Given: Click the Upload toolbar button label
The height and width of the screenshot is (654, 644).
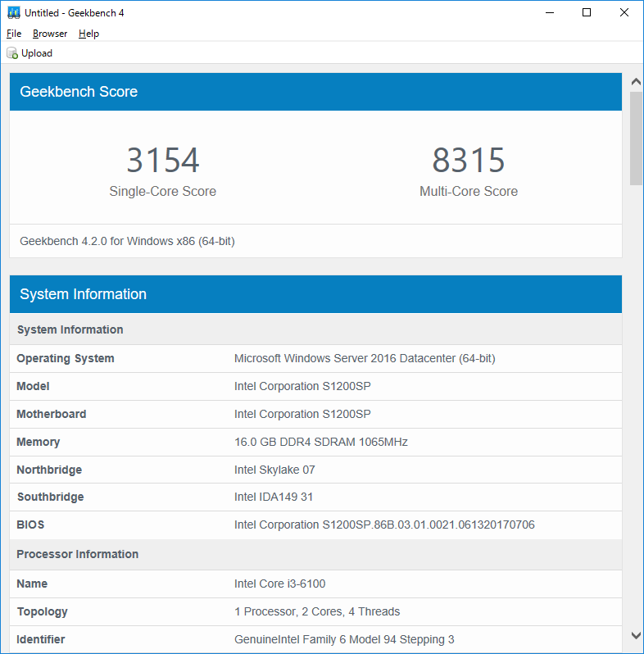Looking at the screenshot, I should 37,53.
